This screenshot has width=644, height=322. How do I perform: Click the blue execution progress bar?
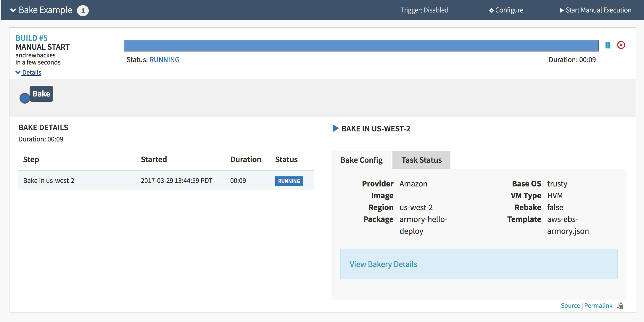click(361, 46)
